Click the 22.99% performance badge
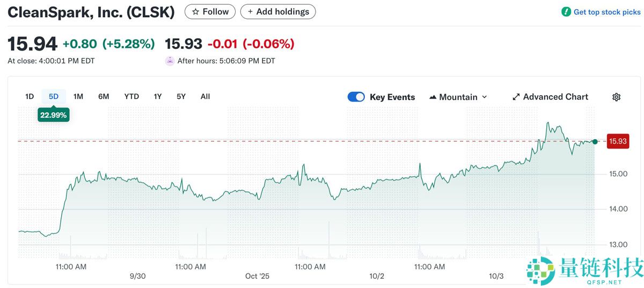Screen dimensions: 644x288 [54, 114]
